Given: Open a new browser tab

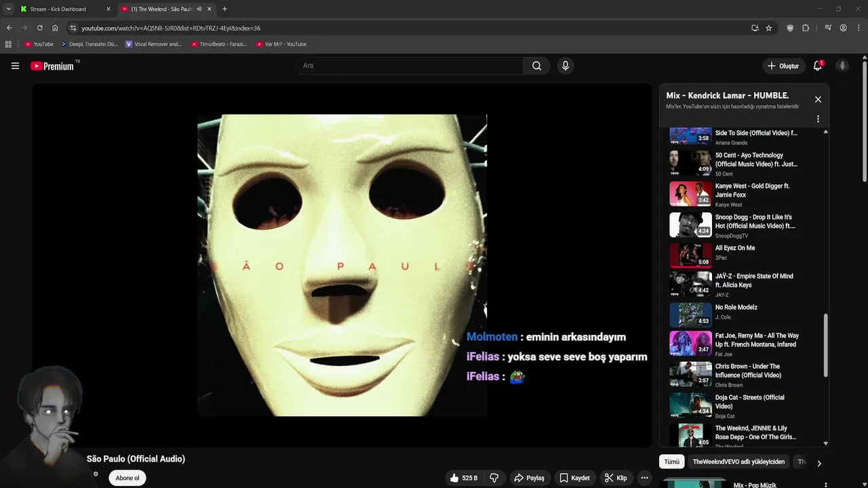Looking at the screenshot, I should click(224, 9).
